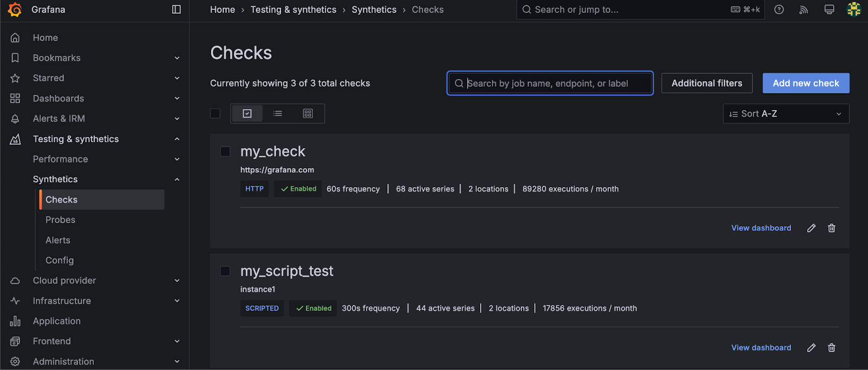The width and height of the screenshot is (868, 370).
Task: Go to Alerts under Synthetics
Action: tap(58, 240)
